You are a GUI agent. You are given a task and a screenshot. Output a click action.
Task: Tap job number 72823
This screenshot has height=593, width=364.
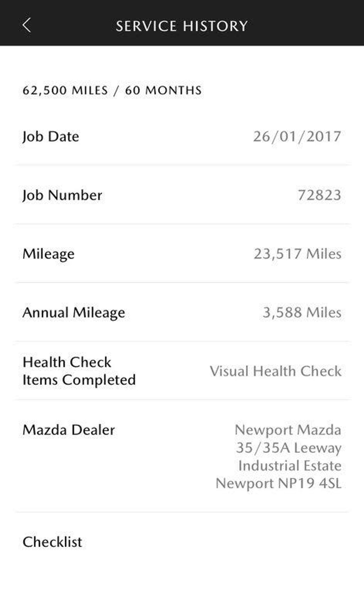320,195
